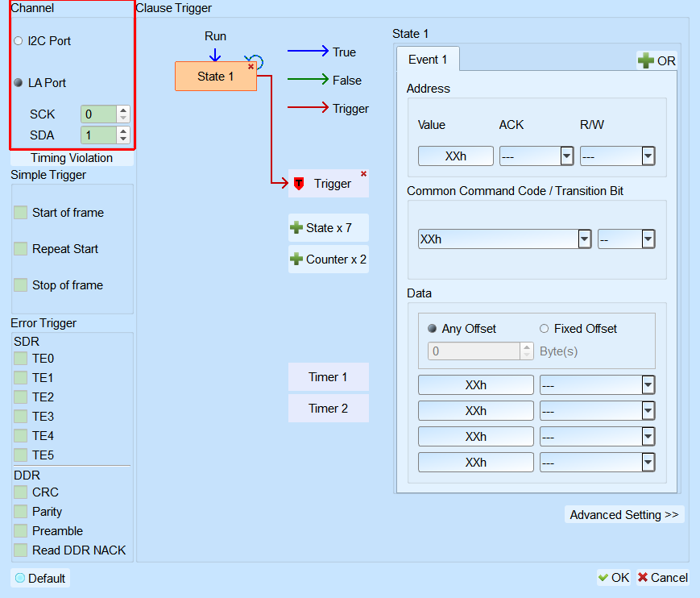
Task: Add a counter with Counter x 2
Action: 329,259
